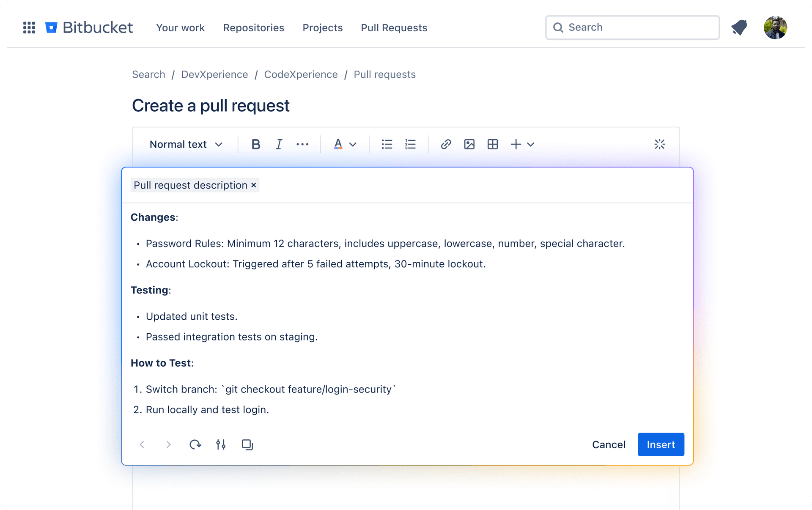The width and height of the screenshot is (812, 510).
Task: Regenerate the AI response
Action: [195, 444]
